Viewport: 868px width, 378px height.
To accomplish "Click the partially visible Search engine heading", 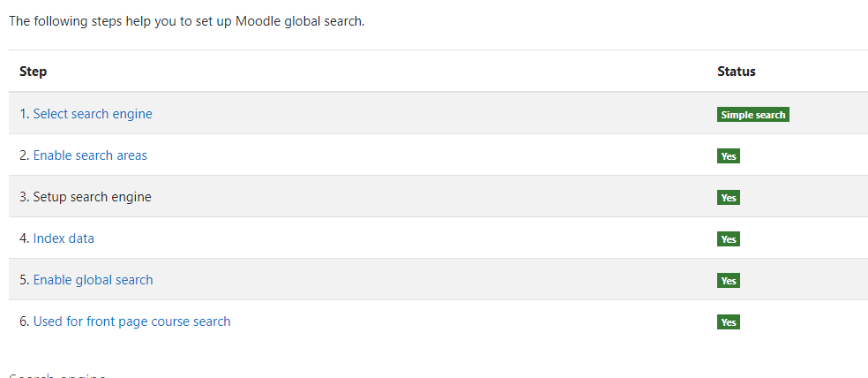I will click(x=57, y=375).
